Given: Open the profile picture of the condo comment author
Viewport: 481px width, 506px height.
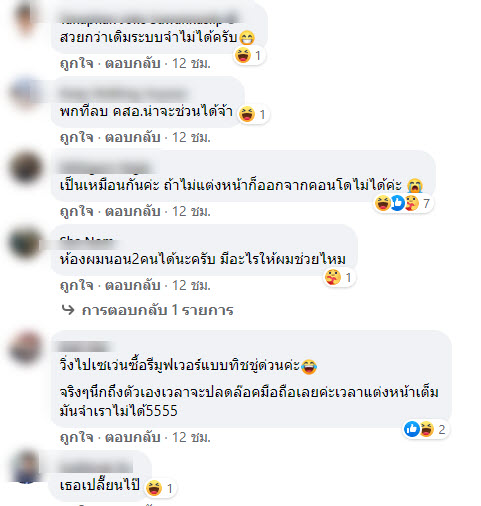Looking at the screenshot, I should pos(25,168).
